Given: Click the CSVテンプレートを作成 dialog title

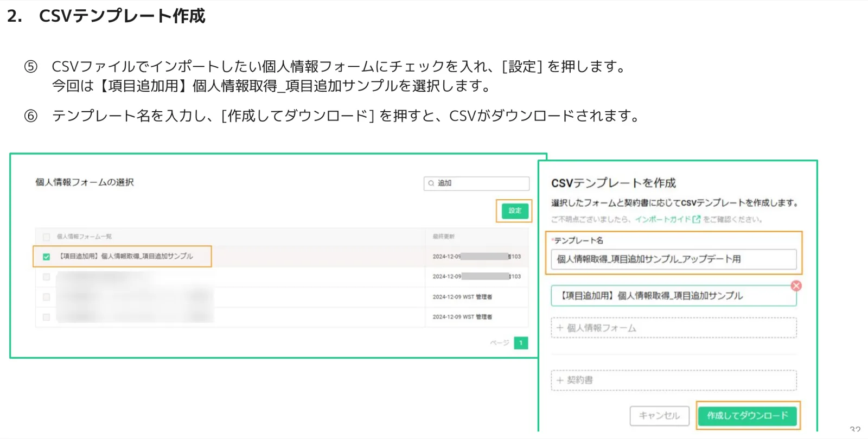Looking at the screenshot, I should coord(614,183).
